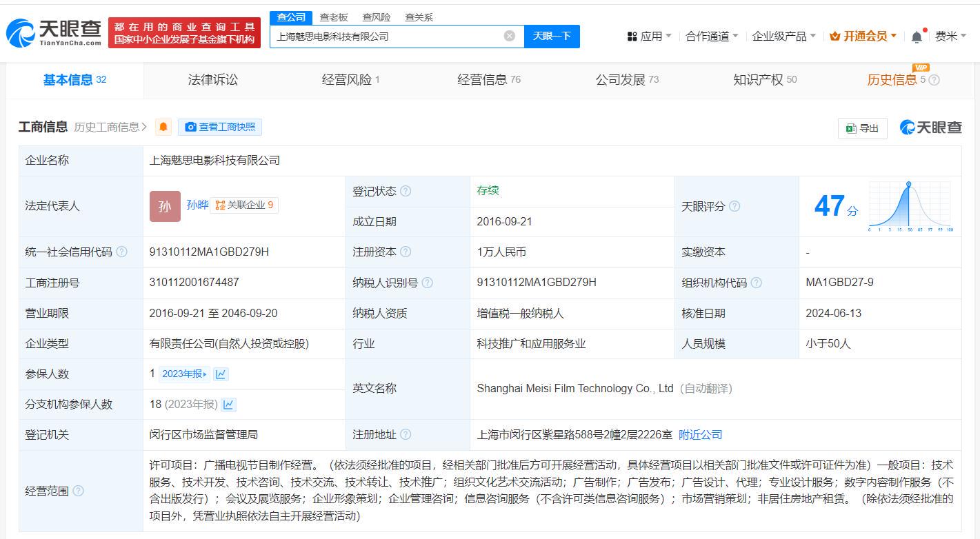Click the 存续 registration status value
The height and width of the screenshot is (539, 980).
tap(488, 190)
